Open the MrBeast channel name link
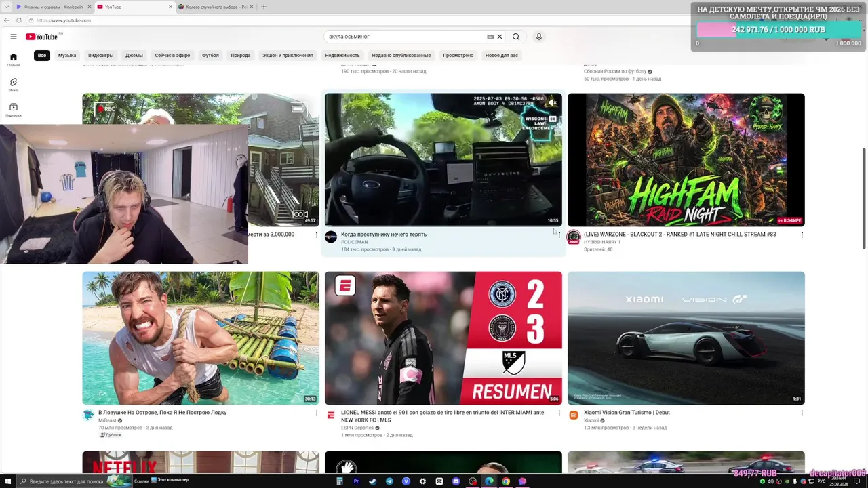The image size is (868, 488). pyautogui.click(x=107, y=420)
